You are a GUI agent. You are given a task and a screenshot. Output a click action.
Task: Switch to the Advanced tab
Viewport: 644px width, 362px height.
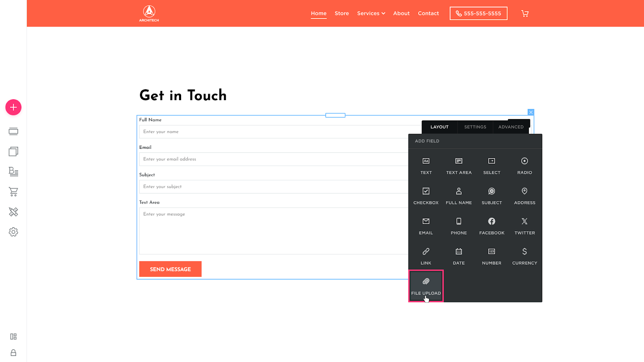click(x=511, y=127)
